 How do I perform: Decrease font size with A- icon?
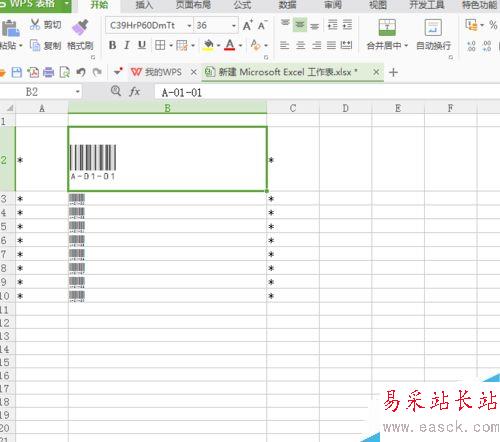tap(263, 25)
